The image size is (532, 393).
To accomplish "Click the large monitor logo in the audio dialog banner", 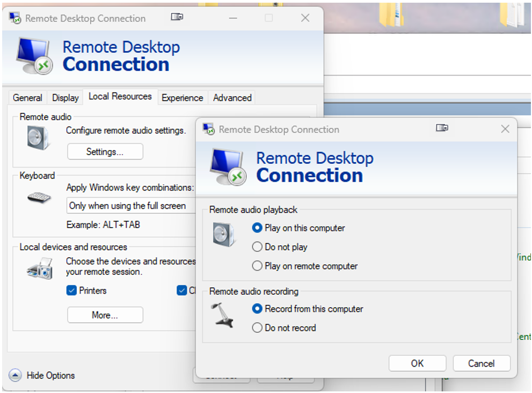I will pyautogui.click(x=228, y=166).
